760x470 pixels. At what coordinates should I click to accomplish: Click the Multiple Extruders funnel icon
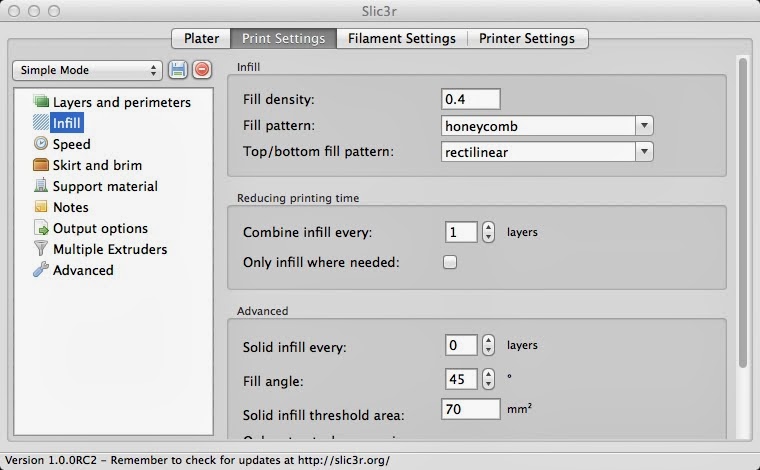pyautogui.click(x=41, y=249)
